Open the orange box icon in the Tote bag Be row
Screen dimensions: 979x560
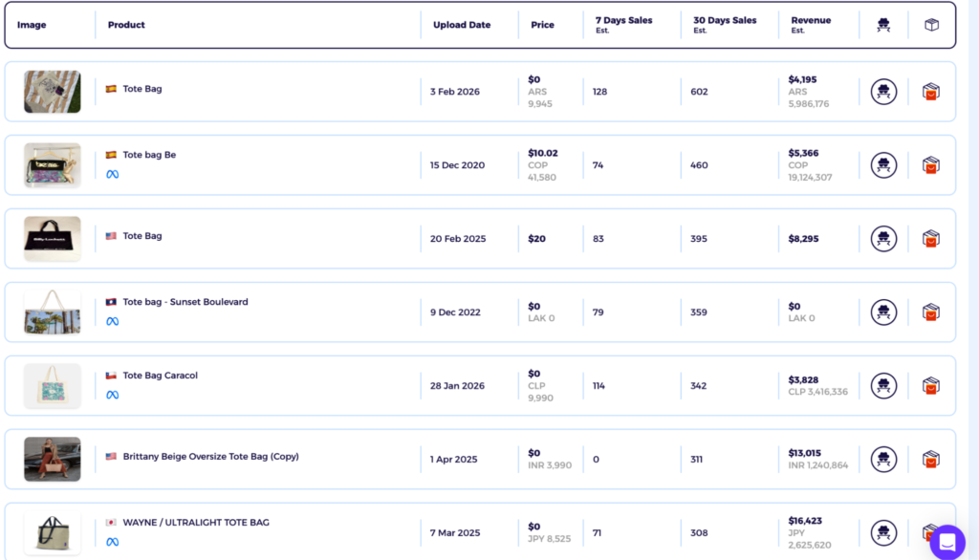[x=931, y=165]
